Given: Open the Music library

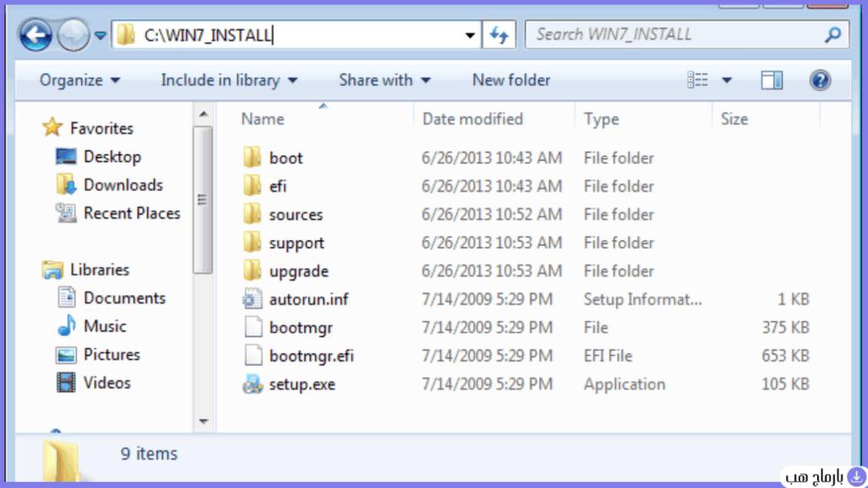Looking at the screenshot, I should click(104, 326).
